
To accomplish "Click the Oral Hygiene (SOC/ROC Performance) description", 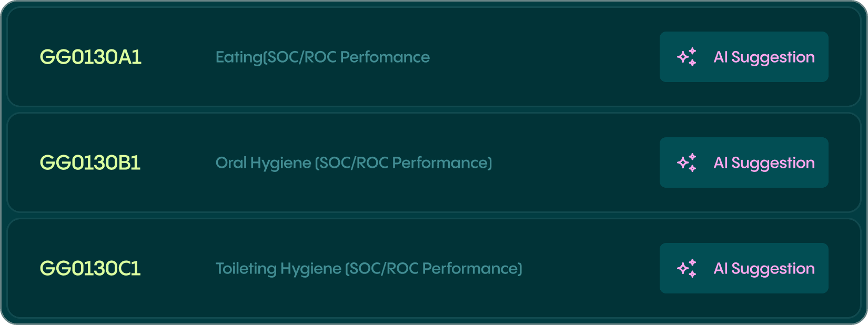I will pyautogui.click(x=354, y=162).
